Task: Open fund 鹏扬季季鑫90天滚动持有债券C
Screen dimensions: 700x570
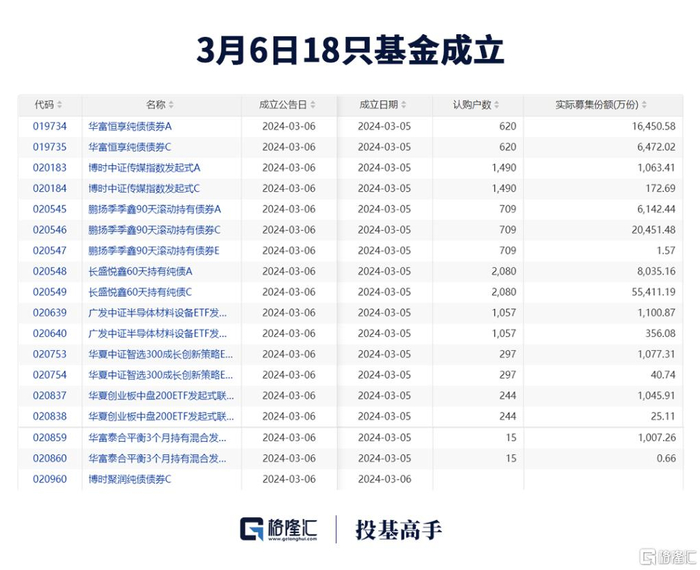Action: coord(154,230)
